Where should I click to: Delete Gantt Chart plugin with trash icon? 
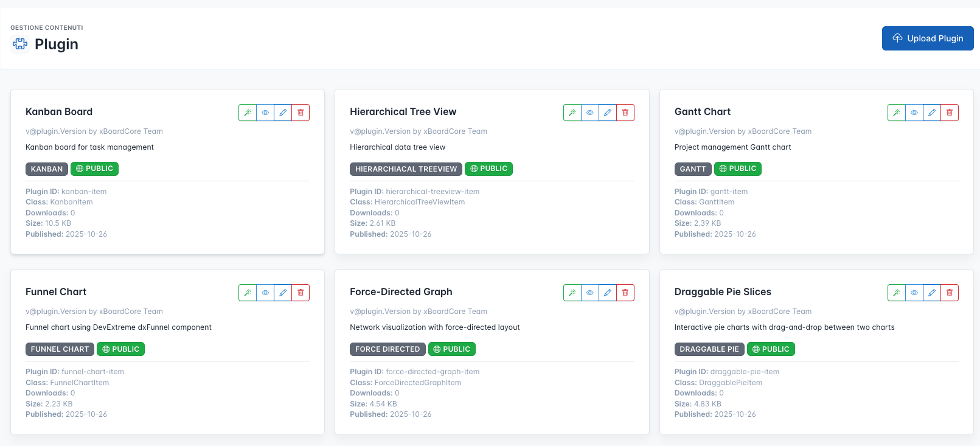click(x=950, y=113)
